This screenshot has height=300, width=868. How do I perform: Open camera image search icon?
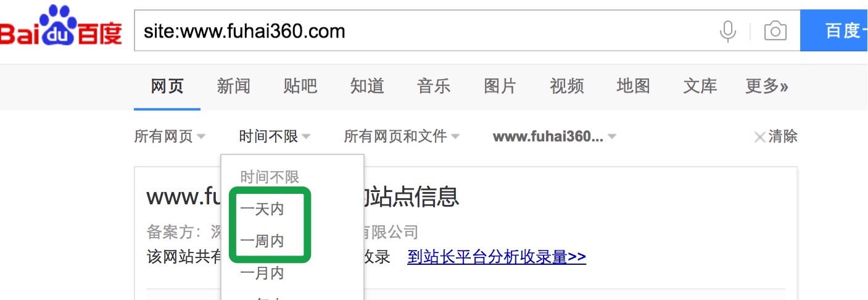click(775, 30)
